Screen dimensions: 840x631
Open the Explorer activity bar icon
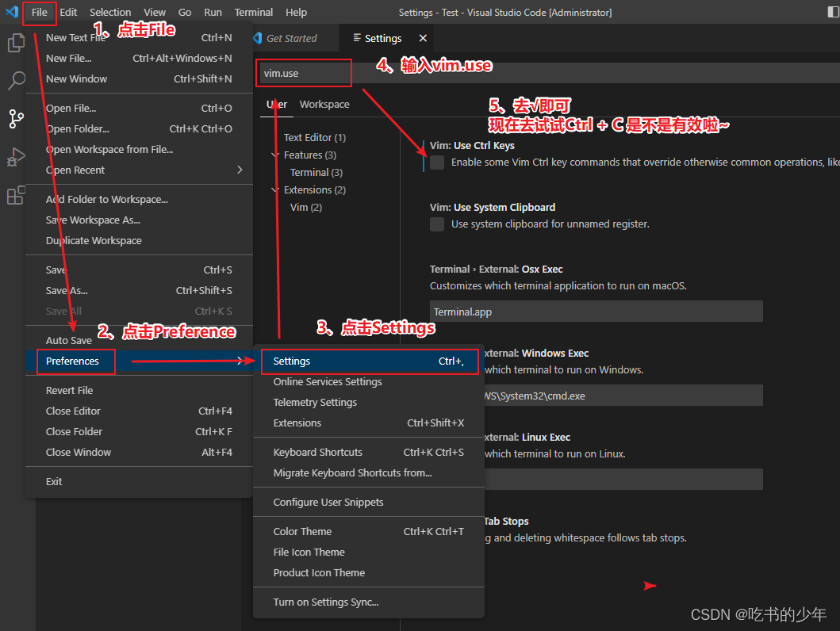coord(16,43)
